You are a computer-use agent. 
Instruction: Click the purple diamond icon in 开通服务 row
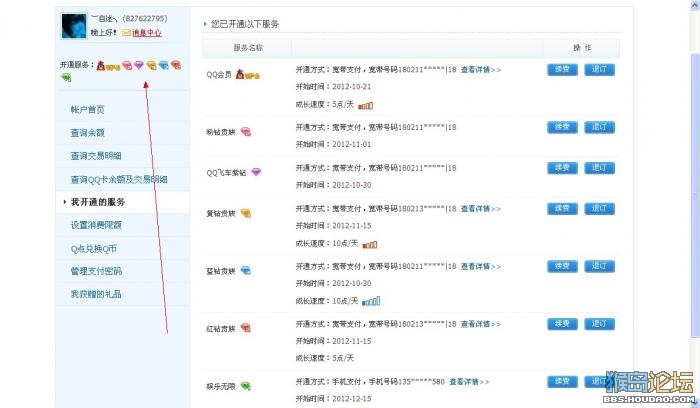(139, 65)
